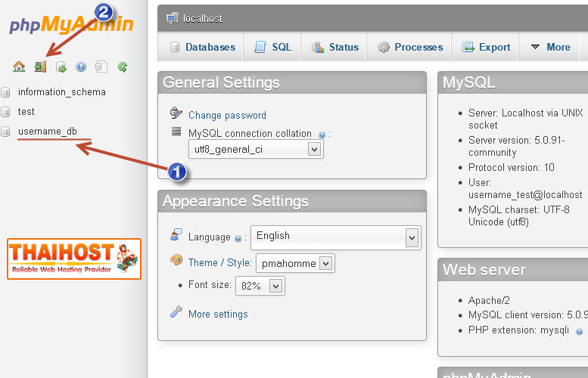
Task: Select the test database
Action: (26, 112)
